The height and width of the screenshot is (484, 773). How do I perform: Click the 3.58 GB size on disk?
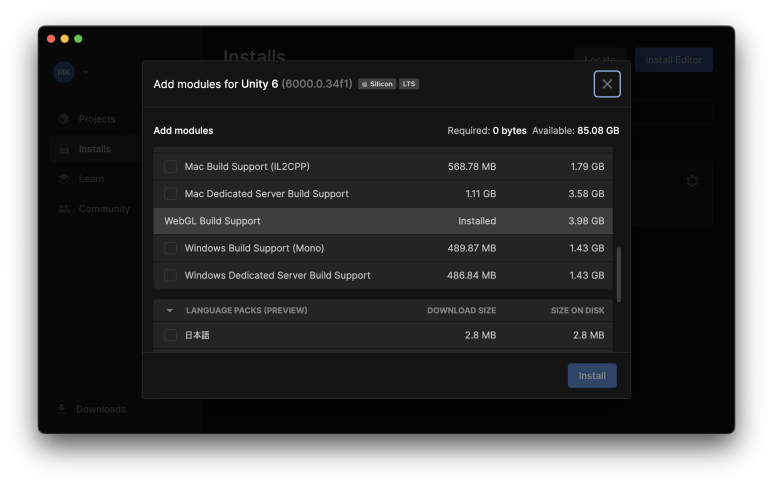tap(586, 194)
